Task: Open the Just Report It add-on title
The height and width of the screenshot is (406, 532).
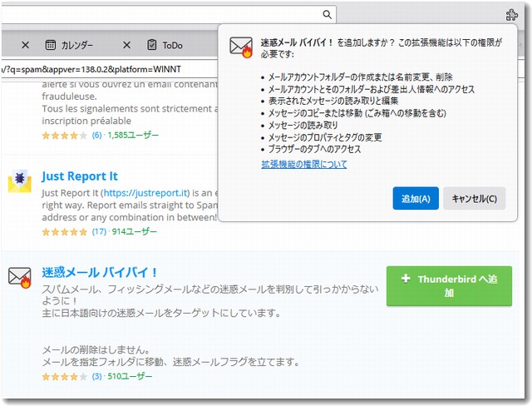Action: [80, 176]
